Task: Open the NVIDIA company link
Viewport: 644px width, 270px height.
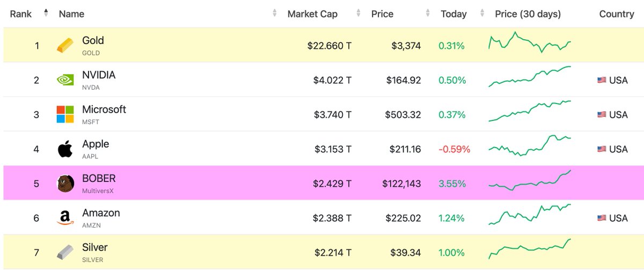Action: pos(99,75)
